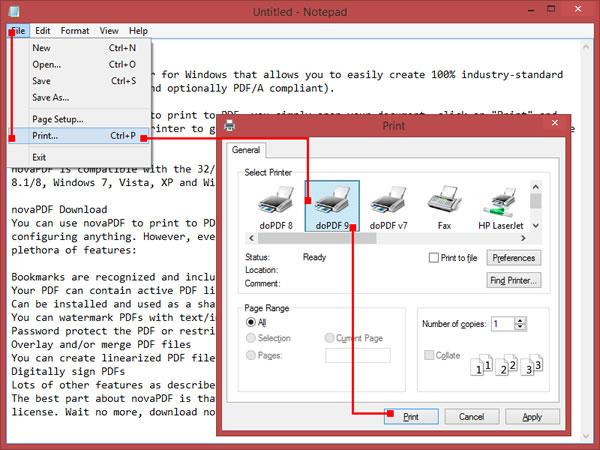Click the printer icon in Print dialog title
Screen dimensions: 600x450
[x=229, y=125]
